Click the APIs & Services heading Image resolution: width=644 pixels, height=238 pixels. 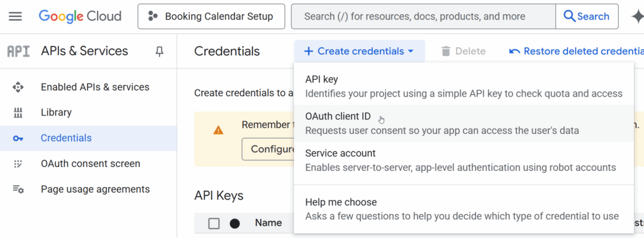(x=85, y=51)
